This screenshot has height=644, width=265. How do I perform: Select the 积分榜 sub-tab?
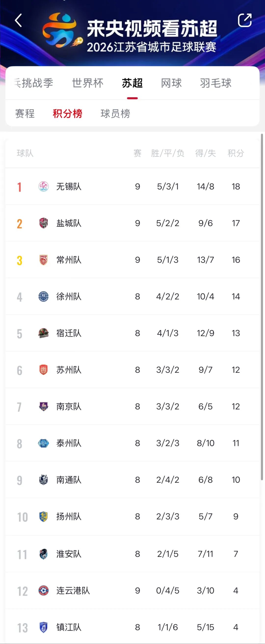67,114
